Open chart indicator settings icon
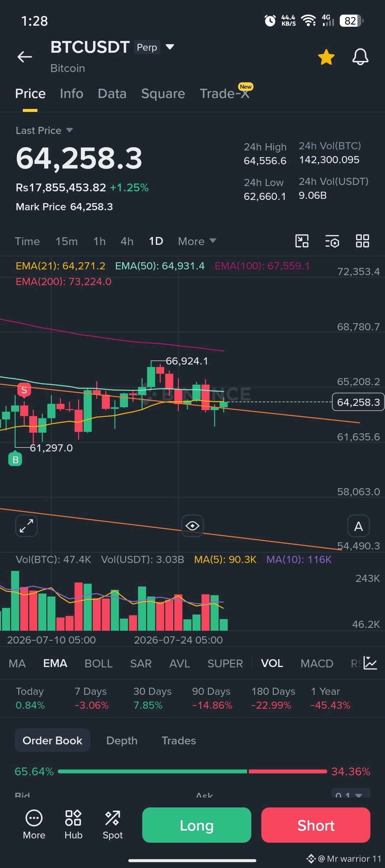Viewport: 385px width, 868px height. [332, 241]
